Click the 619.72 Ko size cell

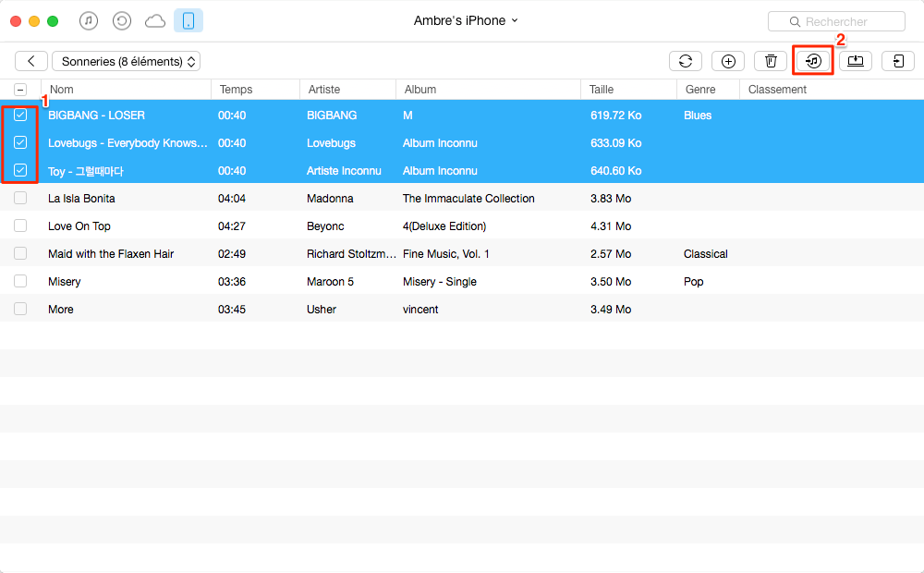pos(616,116)
